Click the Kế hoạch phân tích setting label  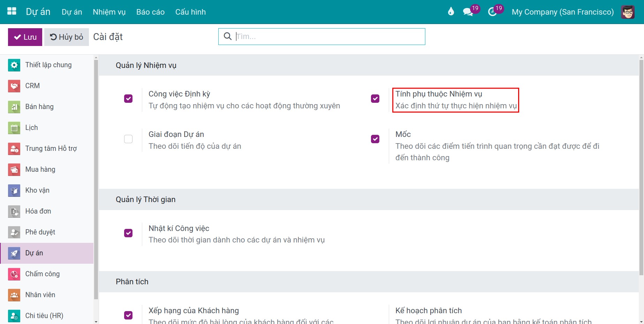tap(429, 310)
